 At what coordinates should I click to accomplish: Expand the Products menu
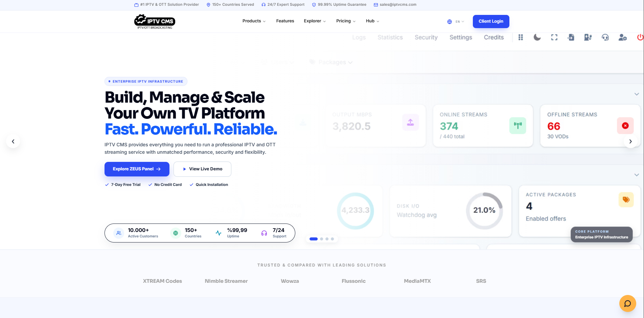[254, 21]
